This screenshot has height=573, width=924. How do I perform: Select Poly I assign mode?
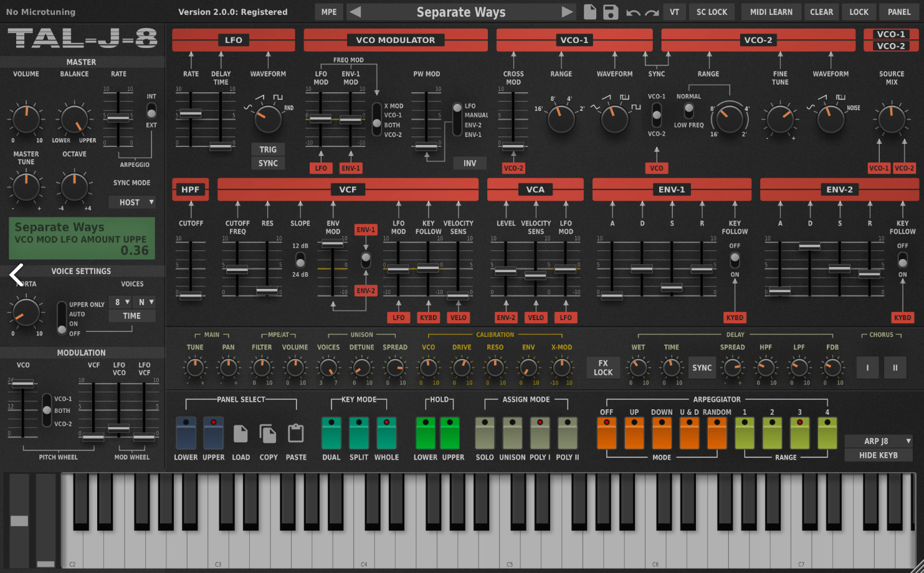[540, 433]
